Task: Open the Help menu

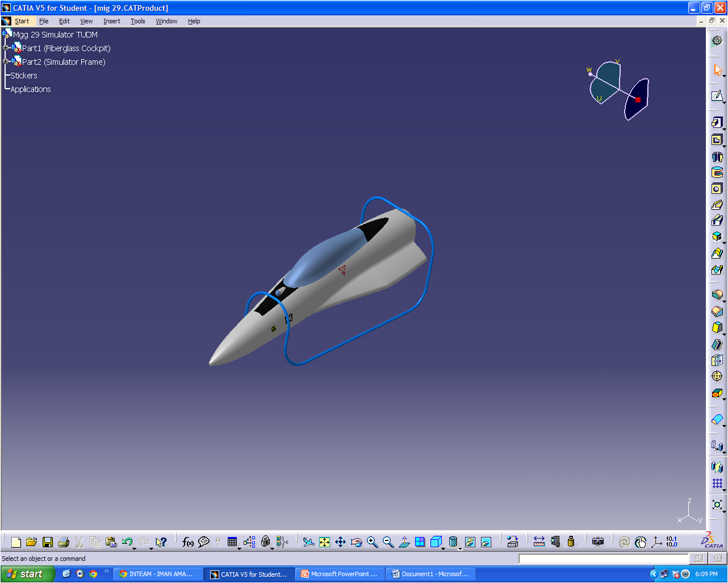Action: coord(194,21)
